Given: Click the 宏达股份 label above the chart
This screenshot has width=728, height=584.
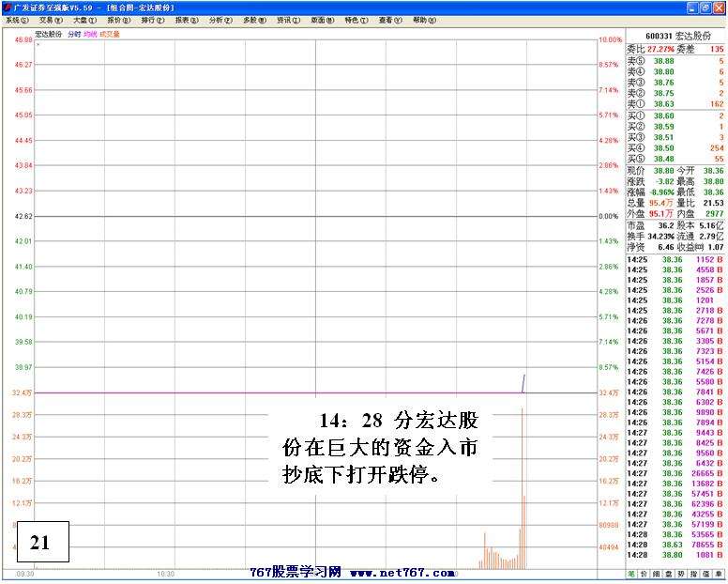Looking at the screenshot, I should coord(49,35).
